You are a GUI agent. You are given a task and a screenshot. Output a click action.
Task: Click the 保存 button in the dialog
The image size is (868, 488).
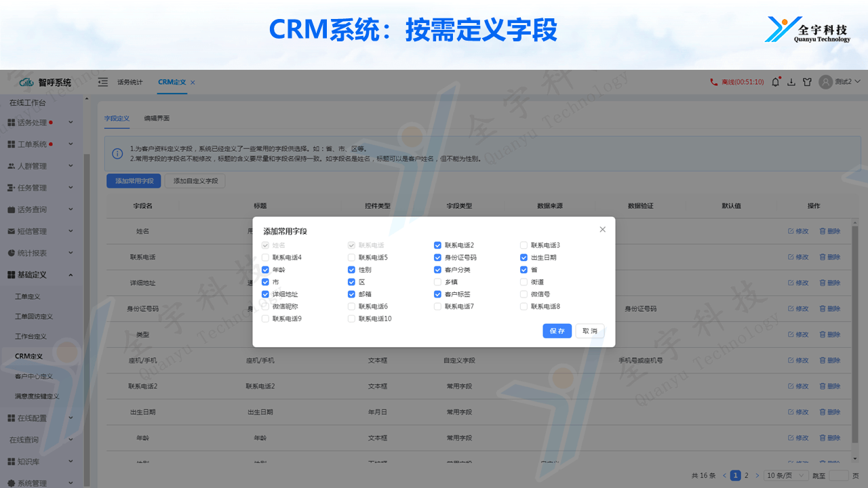(x=557, y=331)
